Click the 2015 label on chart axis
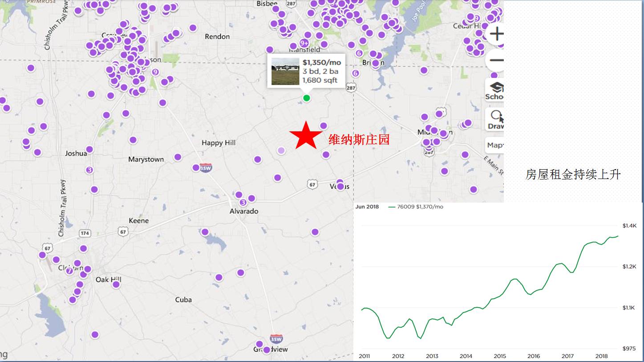This screenshot has height=362, width=644. coord(499,356)
